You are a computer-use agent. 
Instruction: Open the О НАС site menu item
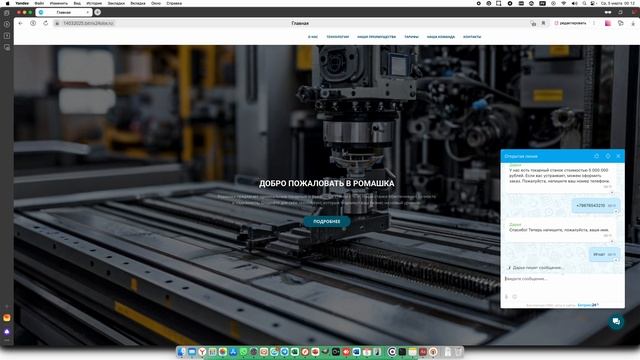point(313,37)
